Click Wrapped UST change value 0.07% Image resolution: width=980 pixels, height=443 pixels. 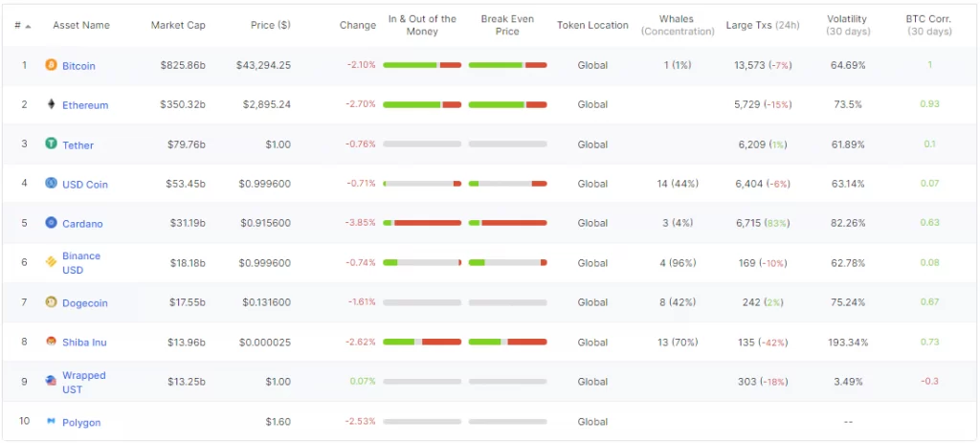(363, 381)
